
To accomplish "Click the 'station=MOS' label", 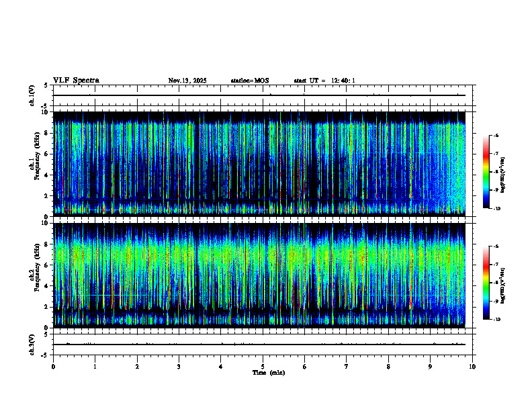I will (250, 81).
